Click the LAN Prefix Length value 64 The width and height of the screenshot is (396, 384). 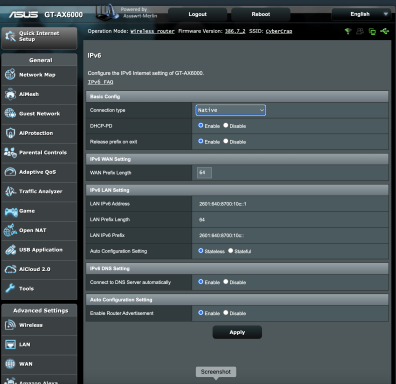click(202, 220)
